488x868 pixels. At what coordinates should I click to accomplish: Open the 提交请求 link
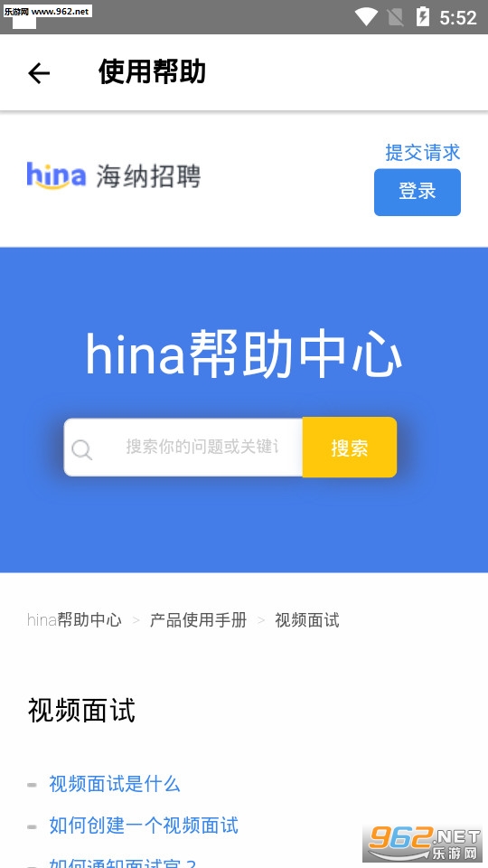tap(423, 152)
